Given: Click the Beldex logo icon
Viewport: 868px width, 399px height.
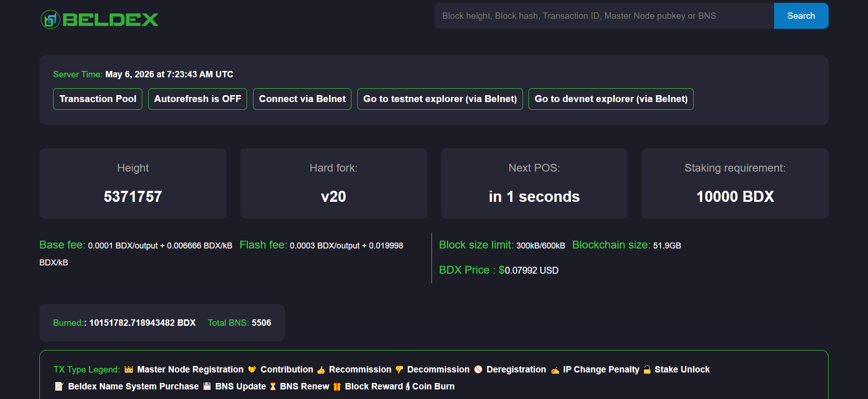Looking at the screenshot, I should coord(50,20).
